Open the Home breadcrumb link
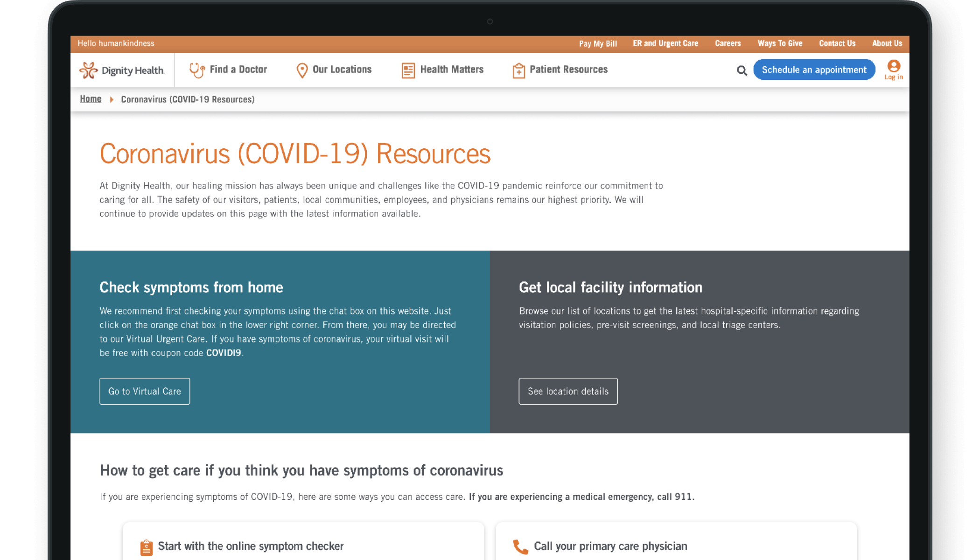 point(90,99)
